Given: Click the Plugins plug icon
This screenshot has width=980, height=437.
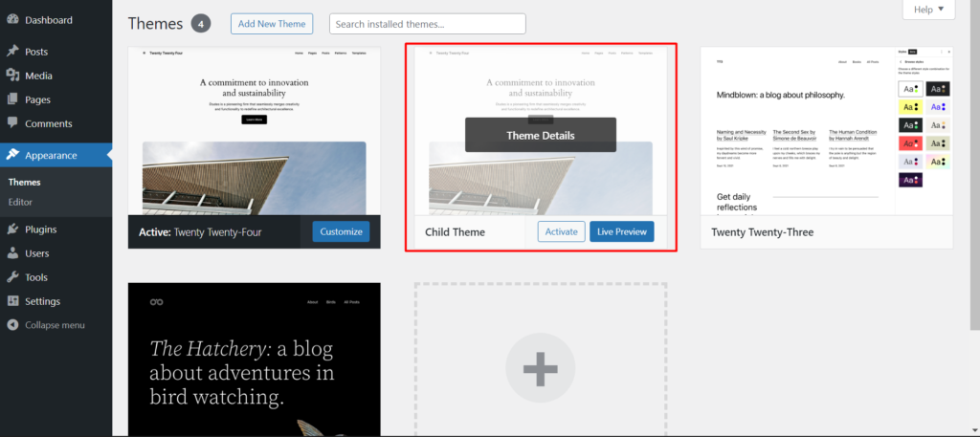Looking at the screenshot, I should [12, 229].
